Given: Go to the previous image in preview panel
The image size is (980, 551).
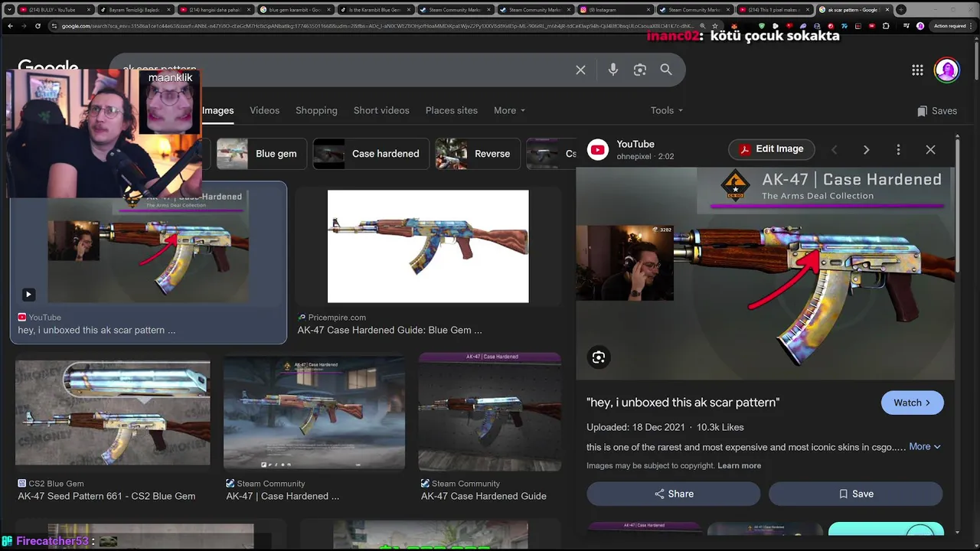Looking at the screenshot, I should 835,149.
